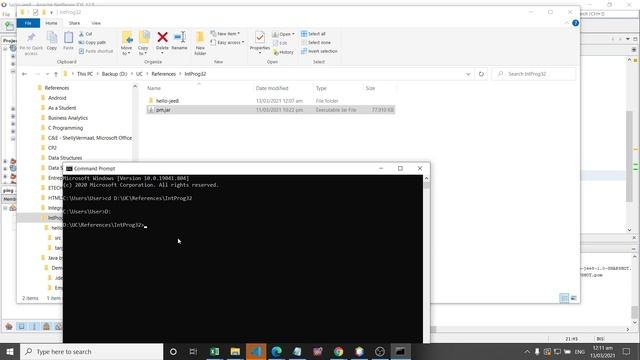Image resolution: width=640 pixels, height=360 pixels.
Task: Click Backup (D:) in the breadcrumb
Action: [x=114, y=74]
